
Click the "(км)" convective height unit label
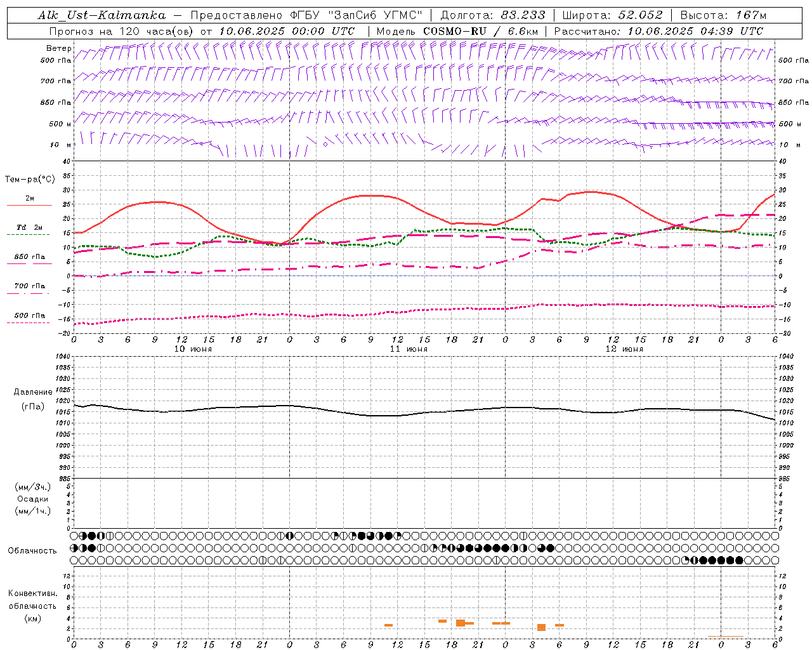point(33,618)
